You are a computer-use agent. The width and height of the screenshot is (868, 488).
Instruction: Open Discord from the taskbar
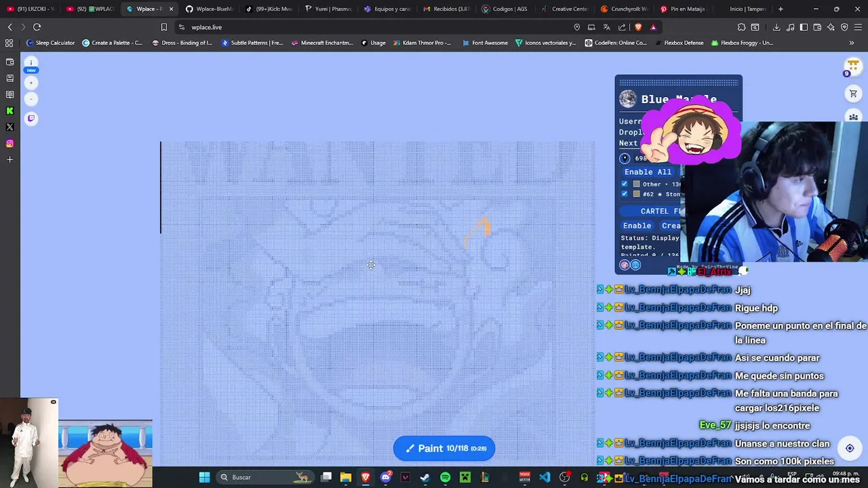pyautogui.click(x=386, y=477)
